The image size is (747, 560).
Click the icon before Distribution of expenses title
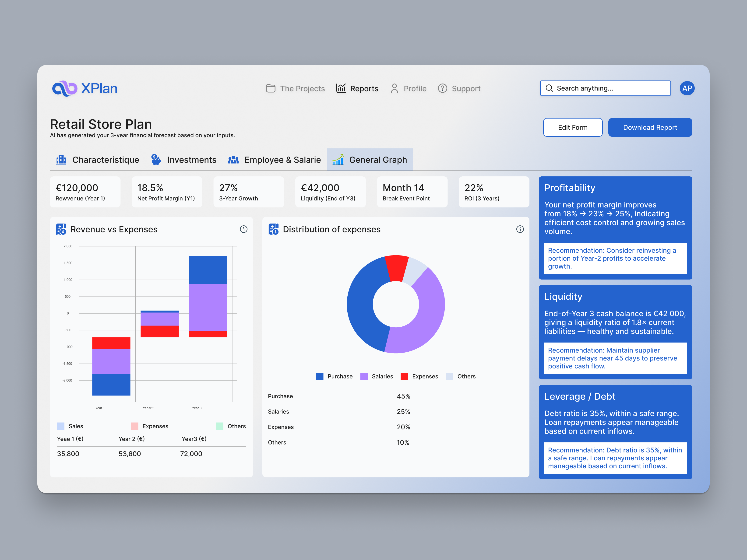274,229
